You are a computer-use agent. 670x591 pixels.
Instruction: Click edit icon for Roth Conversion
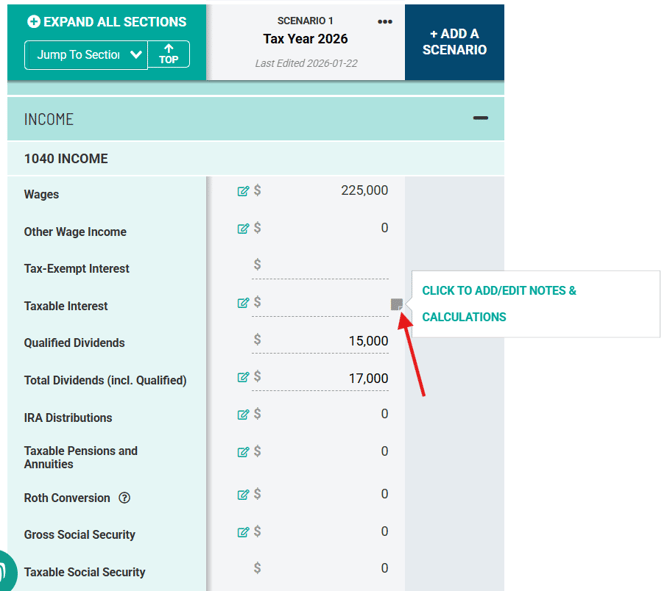tap(243, 495)
